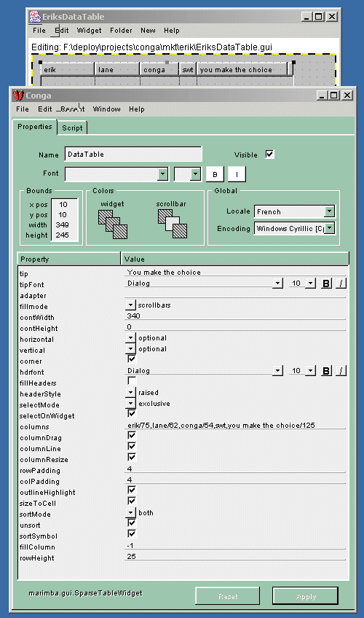Open File menu in Conga window
The height and width of the screenshot is (618, 364).
click(x=23, y=109)
